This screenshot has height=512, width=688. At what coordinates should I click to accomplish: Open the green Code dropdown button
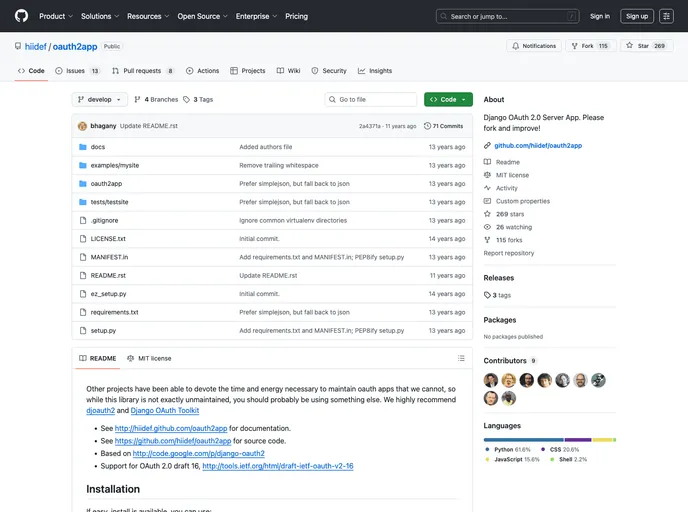pyautogui.click(x=448, y=100)
